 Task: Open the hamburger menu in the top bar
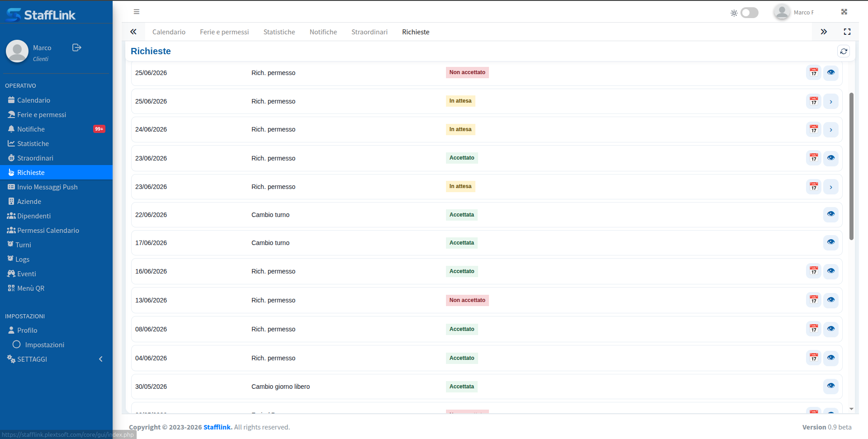(x=137, y=12)
